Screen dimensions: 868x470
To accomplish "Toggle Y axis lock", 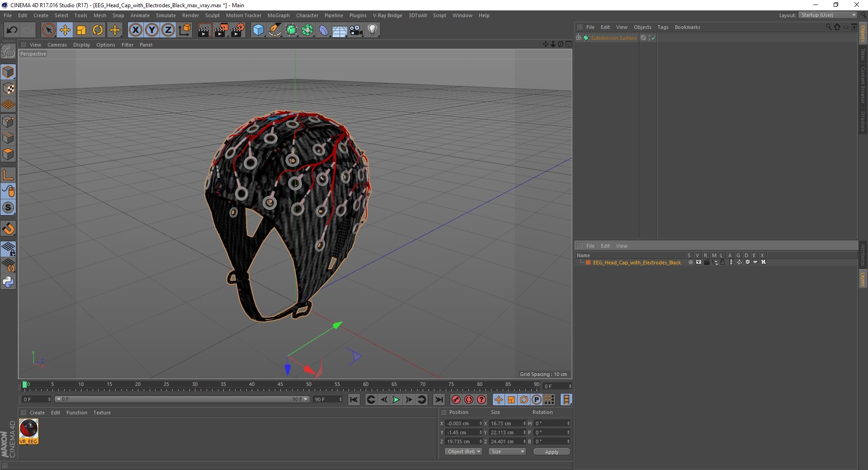I will coord(152,30).
